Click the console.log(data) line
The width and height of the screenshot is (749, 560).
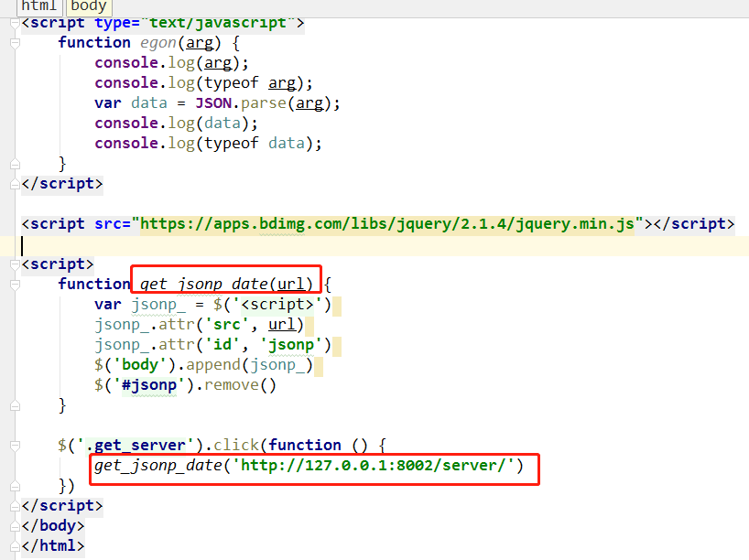(177, 124)
